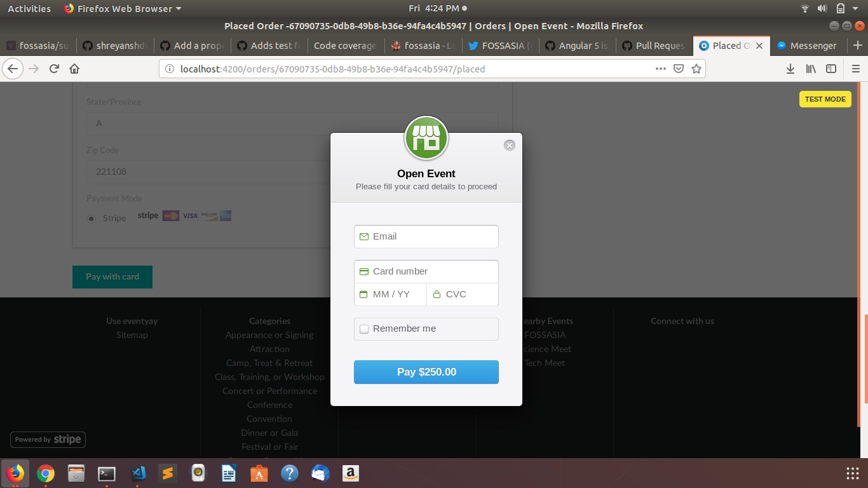868x488 pixels.
Task: Open the clock and calendar menu
Action: coord(437,9)
